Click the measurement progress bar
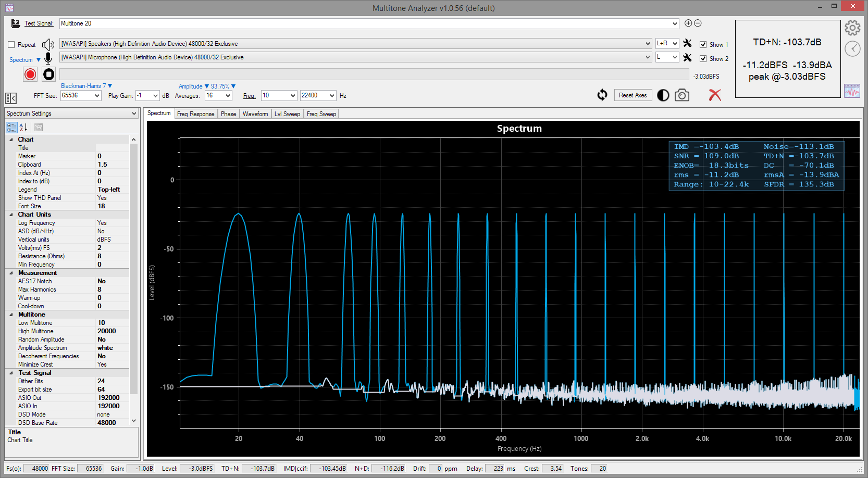Image resolution: width=868 pixels, height=478 pixels. (374, 74)
